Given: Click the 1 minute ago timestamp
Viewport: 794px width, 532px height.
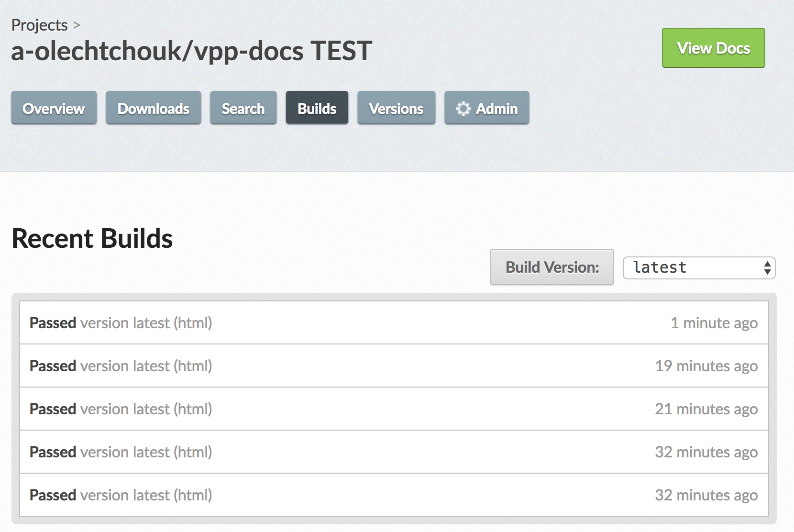Looking at the screenshot, I should 714,323.
